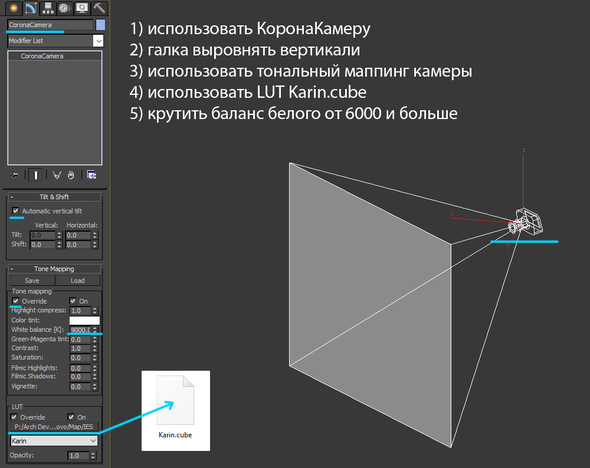The width and height of the screenshot is (590, 468).
Task: Open the Display panel monitor icon
Action: (x=82, y=8)
